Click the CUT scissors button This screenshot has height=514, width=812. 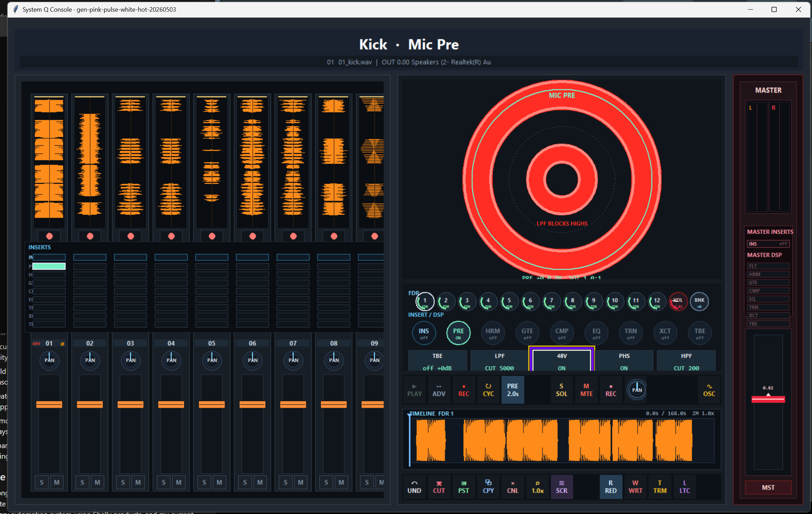439,487
